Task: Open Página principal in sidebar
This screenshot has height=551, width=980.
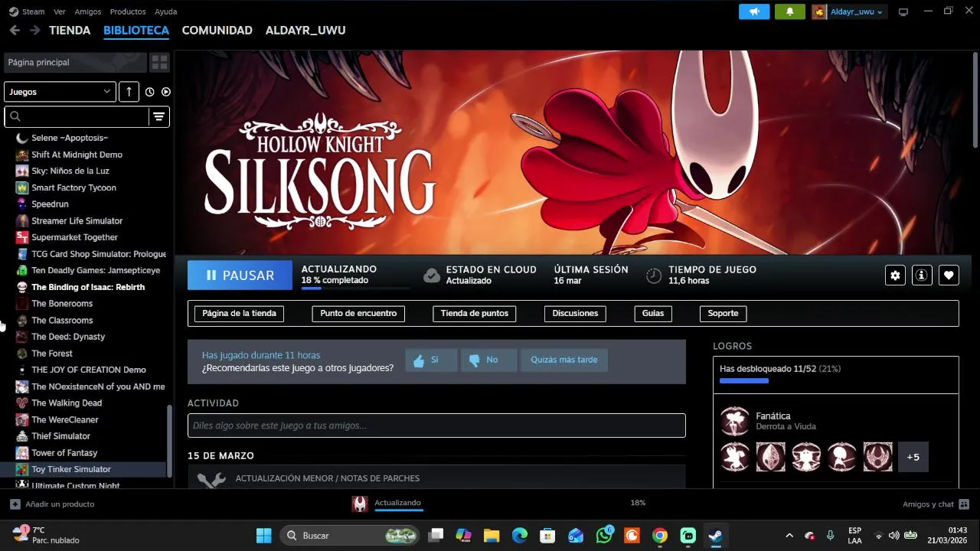Action: tap(75, 62)
